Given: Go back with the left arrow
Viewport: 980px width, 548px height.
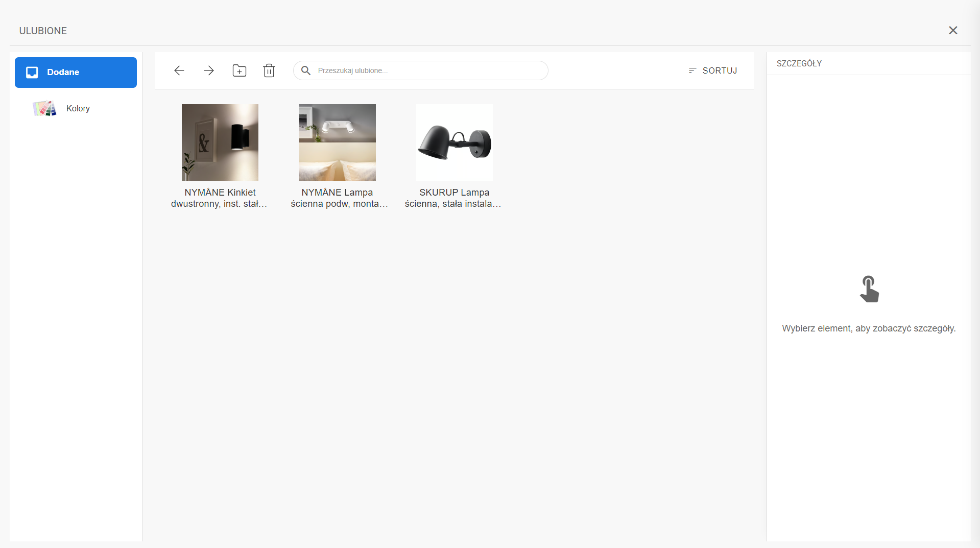Looking at the screenshot, I should (x=179, y=70).
